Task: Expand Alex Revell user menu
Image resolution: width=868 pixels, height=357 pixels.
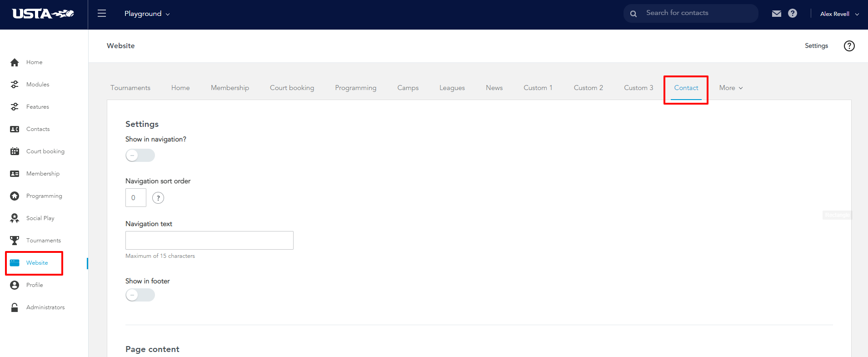Action: pyautogui.click(x=839, y=14)
